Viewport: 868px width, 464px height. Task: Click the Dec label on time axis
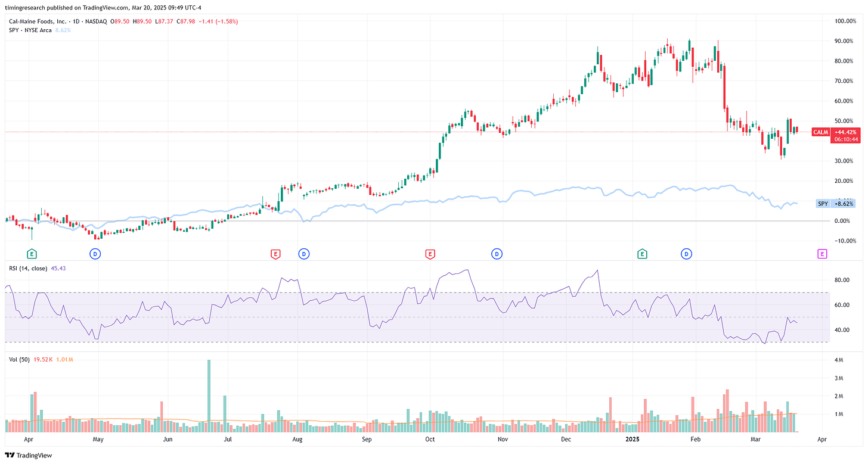coord(566,440)
